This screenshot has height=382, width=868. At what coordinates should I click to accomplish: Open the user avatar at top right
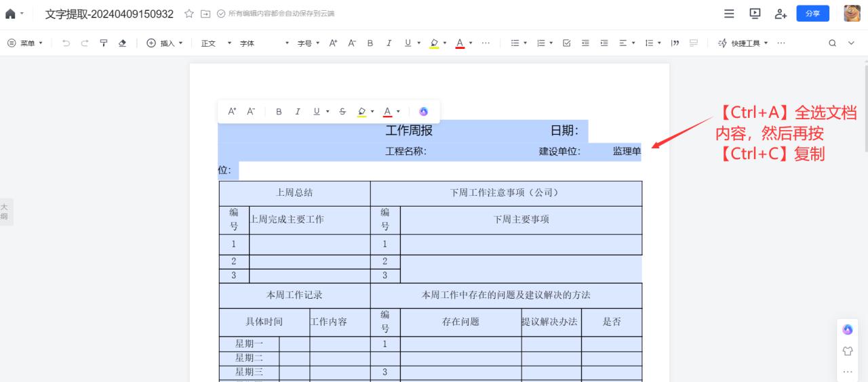pyautogui.click(x=852, y=14)
